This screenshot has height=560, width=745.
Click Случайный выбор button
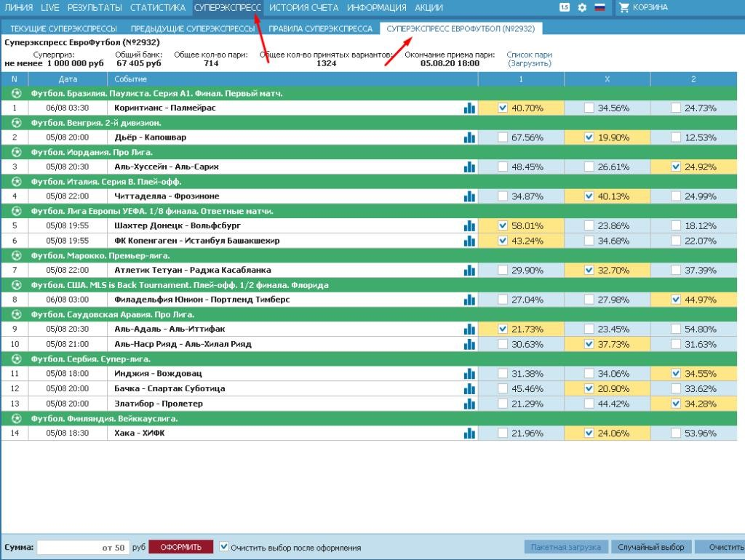(x=651, y=547)
